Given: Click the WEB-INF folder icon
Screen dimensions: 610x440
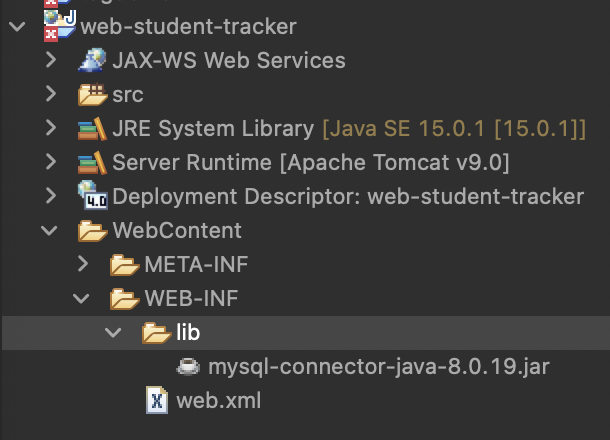Looking at the screenshot, I should (x=124, y=298).
